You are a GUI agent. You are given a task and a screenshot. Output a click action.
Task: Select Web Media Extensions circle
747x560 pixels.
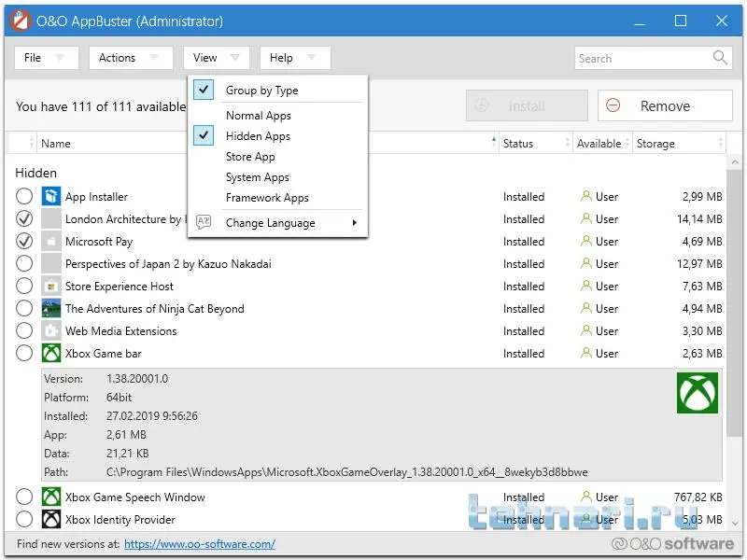24,330
